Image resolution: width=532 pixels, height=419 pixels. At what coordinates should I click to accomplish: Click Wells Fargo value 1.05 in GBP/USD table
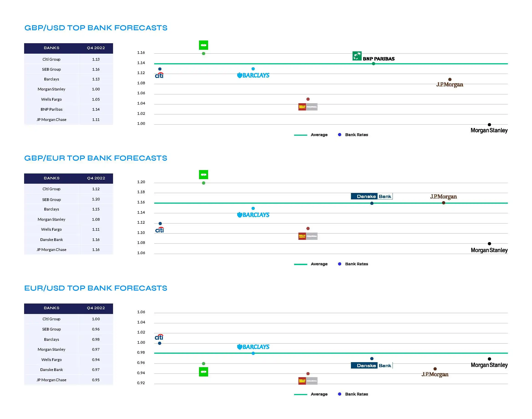click(96, 99)
